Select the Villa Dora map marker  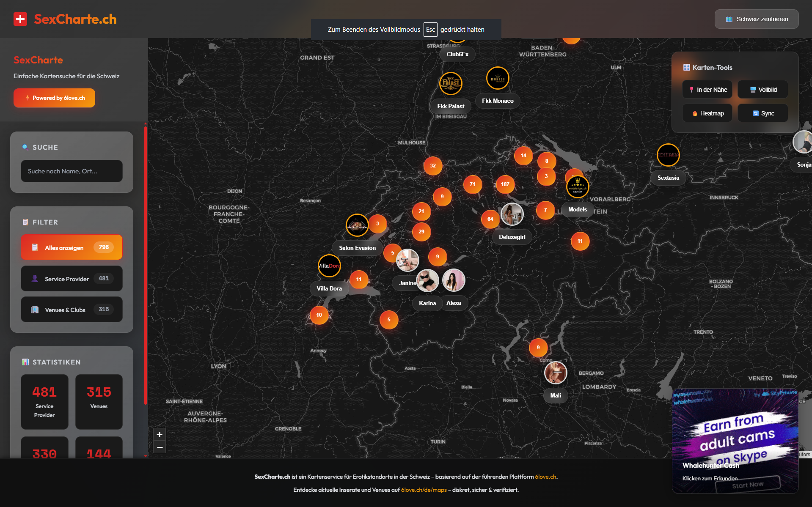pyautogui.click(x=329, y=266)
